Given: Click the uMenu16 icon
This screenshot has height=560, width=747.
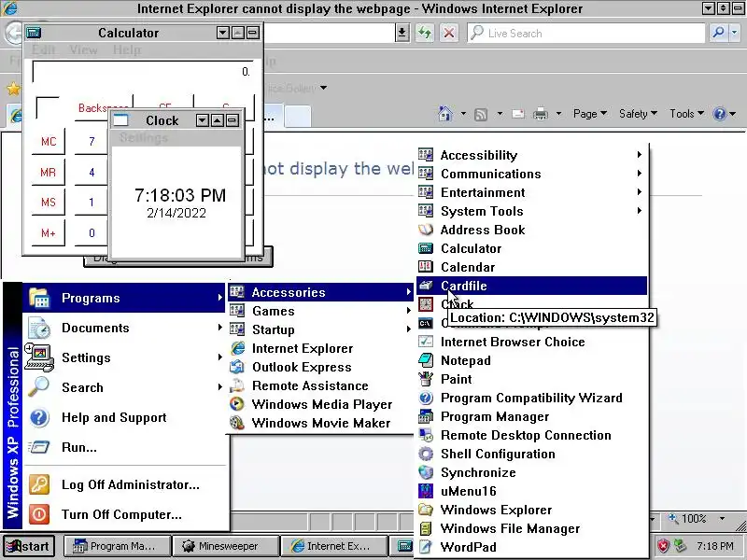Looking at the screenshot, I should coord(426,491).
